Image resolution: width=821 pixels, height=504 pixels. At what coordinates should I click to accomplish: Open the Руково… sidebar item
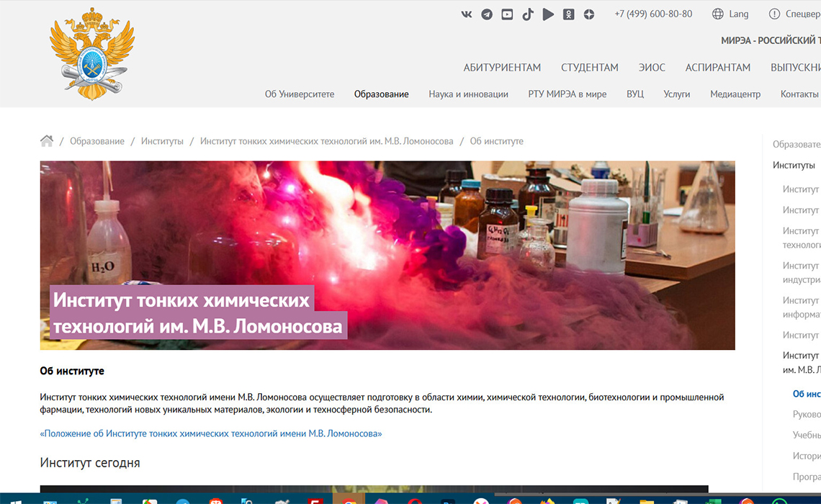pyautogui.click(x=807, y=415)
